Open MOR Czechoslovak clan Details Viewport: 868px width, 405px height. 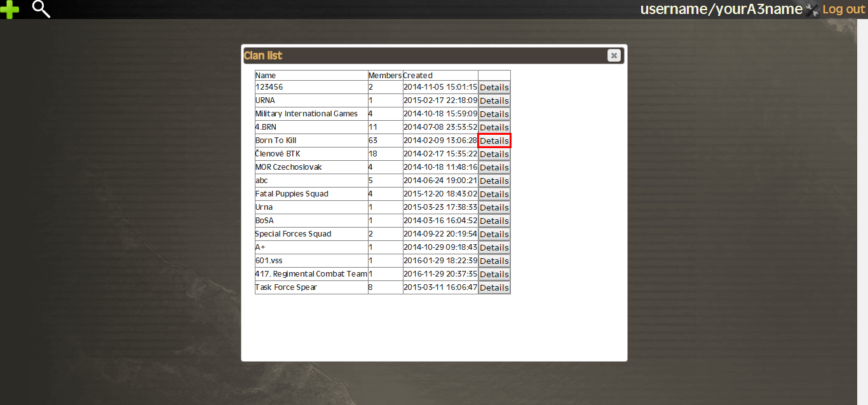[x=494, y=167]
